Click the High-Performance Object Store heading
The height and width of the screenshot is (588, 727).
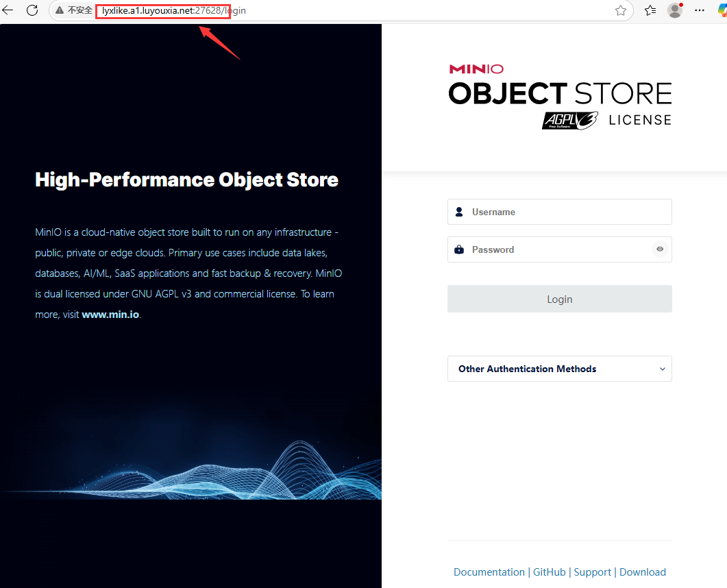click(x=186, y=180)
